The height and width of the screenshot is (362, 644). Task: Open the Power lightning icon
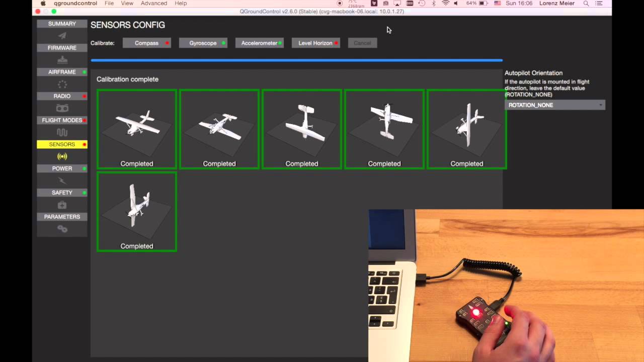(62, 180)
